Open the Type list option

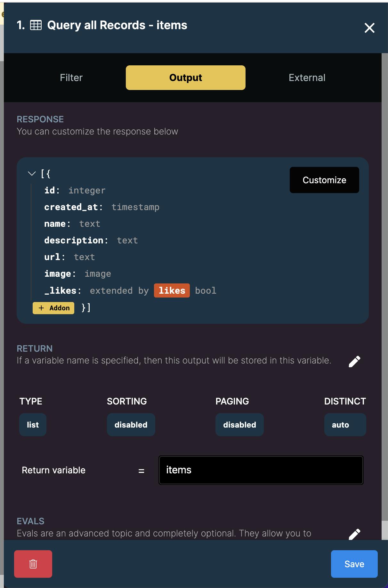(x=33, y=425)
